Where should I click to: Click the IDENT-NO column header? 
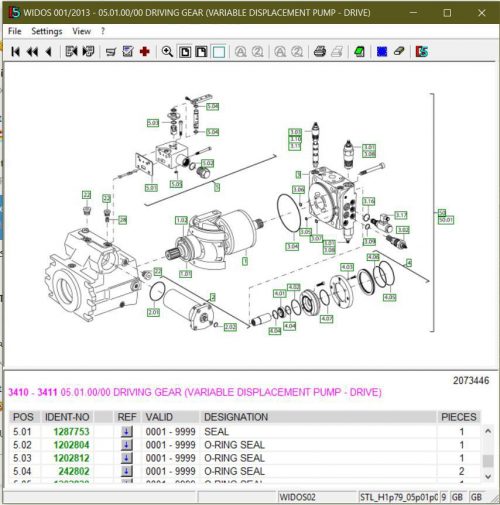point(67,417)
